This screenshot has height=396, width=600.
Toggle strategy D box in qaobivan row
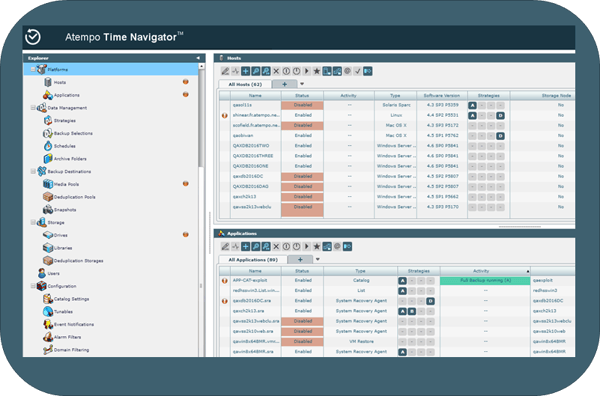pyautogui.click(x=500, y=136)
